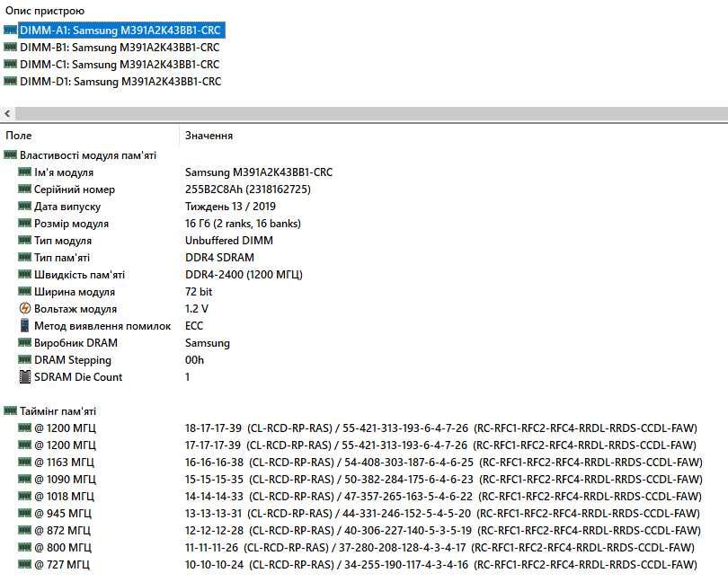Click the icon beside '@ 1090 МГЦ'
Image resolution: width=728 pixels, height=582 pixels.
point(24,479)
